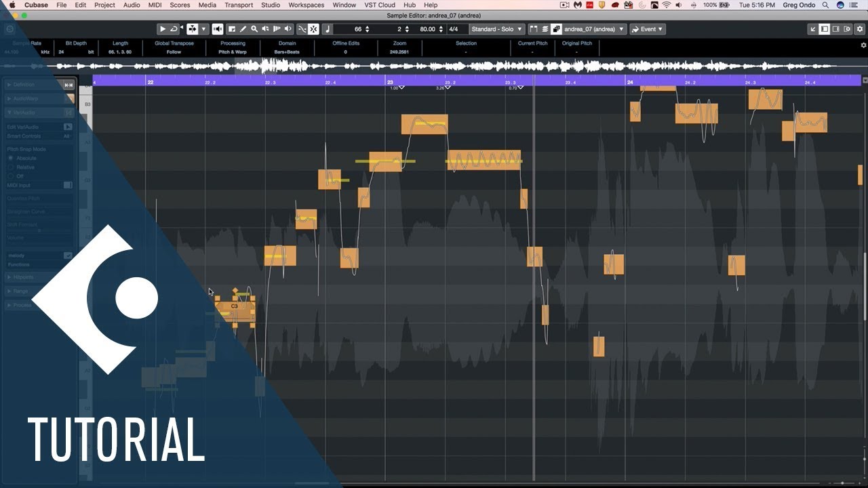
Task: Toggle the MIDI Input button
Action: tap(68, 185)
